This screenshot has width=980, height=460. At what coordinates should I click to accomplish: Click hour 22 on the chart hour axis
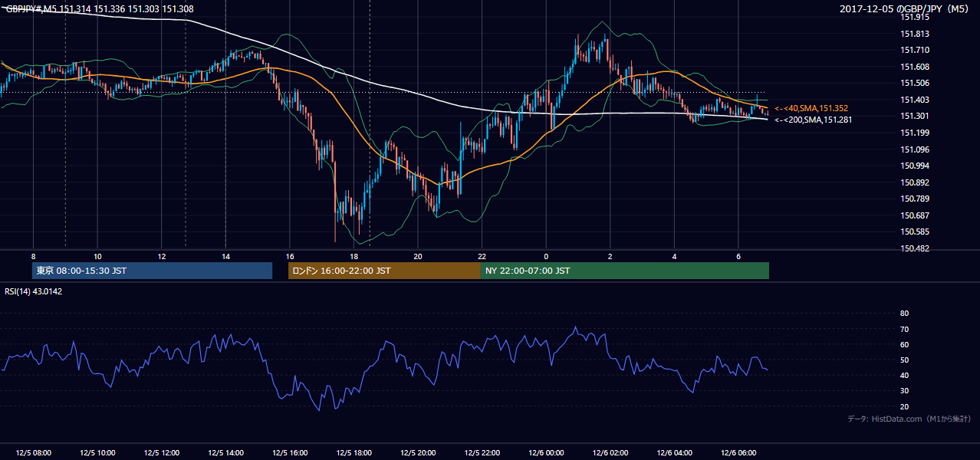tap(482, 256)
